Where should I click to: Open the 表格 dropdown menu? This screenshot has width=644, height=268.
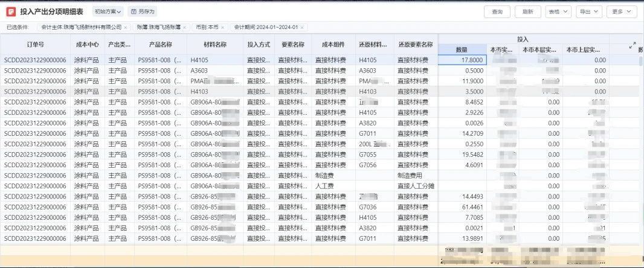coord(556,11)
